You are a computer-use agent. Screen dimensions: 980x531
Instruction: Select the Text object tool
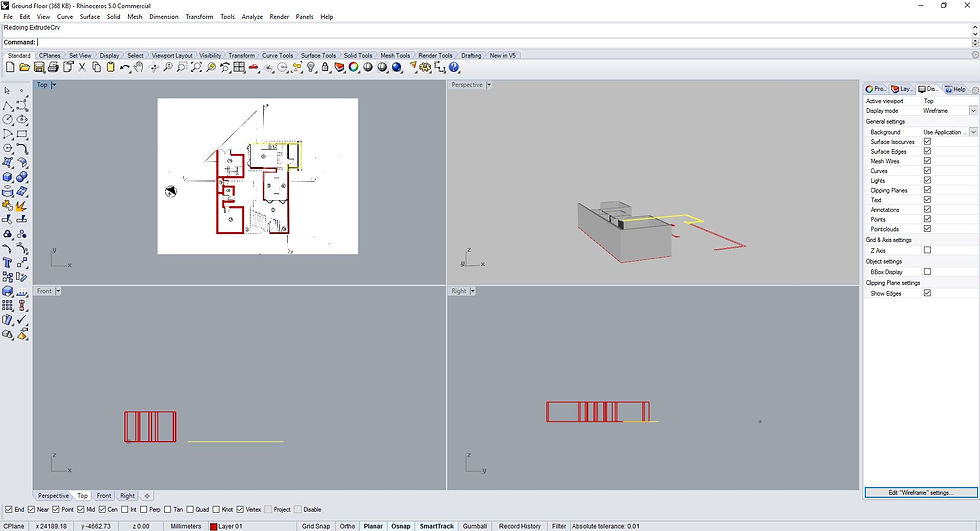[8, 262]
